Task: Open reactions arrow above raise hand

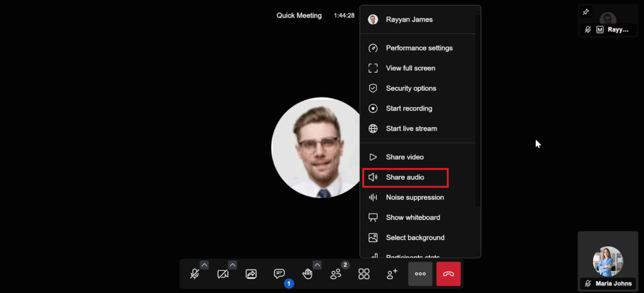Action: (x=317, y=265)
